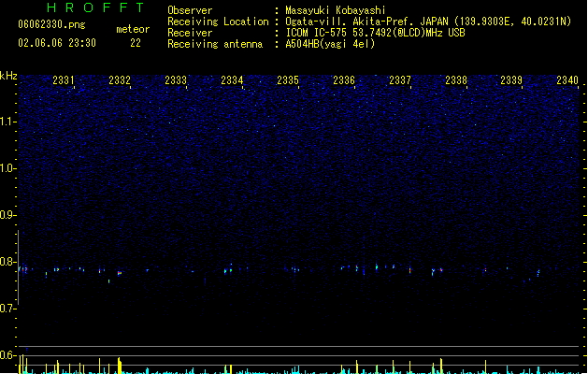The image size is (588, 374).
Task: Click the 0.6 kHz axis label
Action: pyautogui.click(x=8, y=355)
